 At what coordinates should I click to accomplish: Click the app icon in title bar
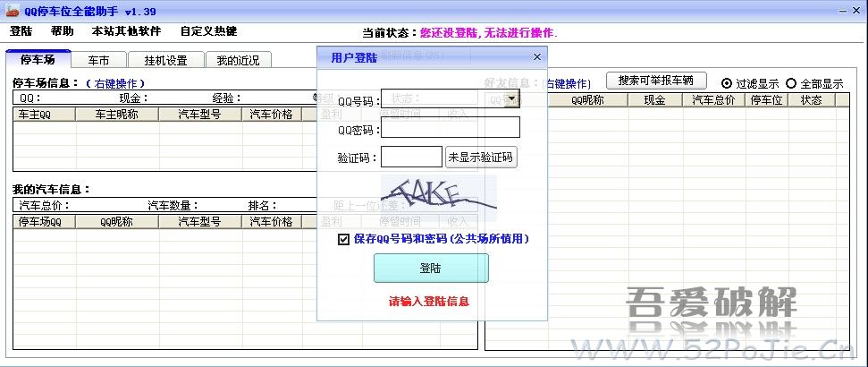tap(13, 11)
